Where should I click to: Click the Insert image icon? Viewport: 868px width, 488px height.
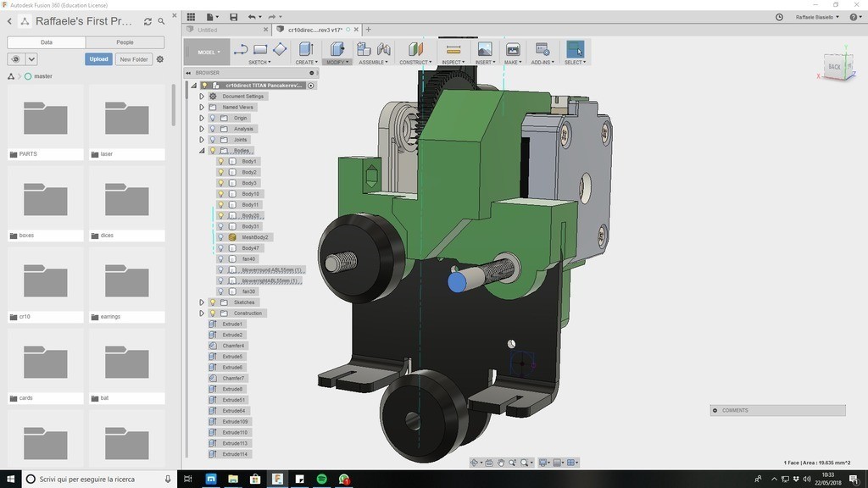pos(484,49)
